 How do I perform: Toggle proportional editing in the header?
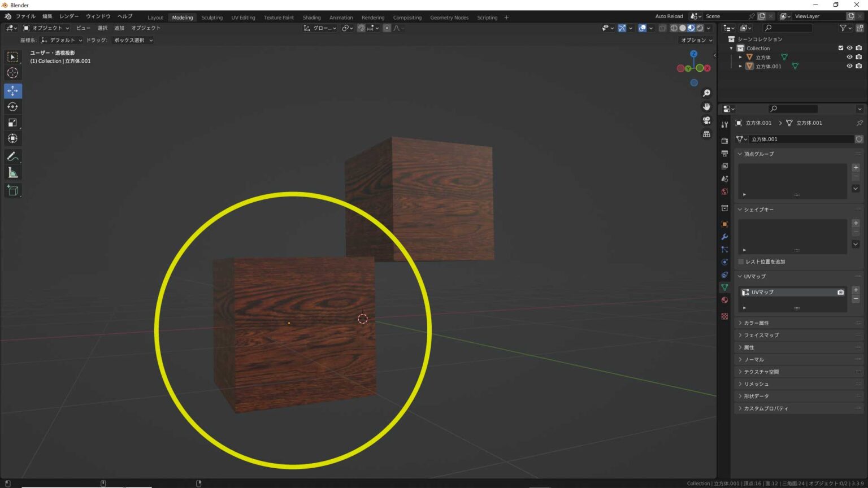pyautogui.click(x=387, y=28)
